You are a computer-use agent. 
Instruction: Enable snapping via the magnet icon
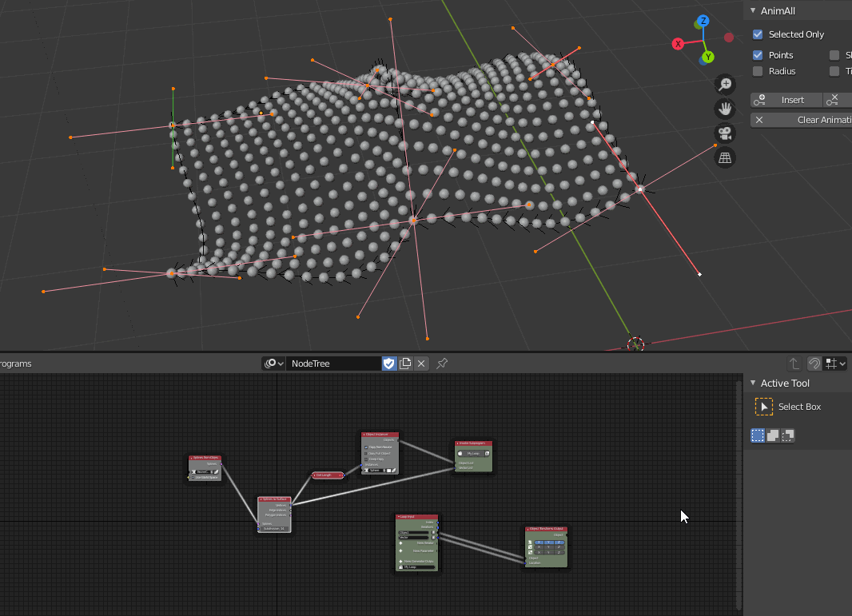coord(813,364)
